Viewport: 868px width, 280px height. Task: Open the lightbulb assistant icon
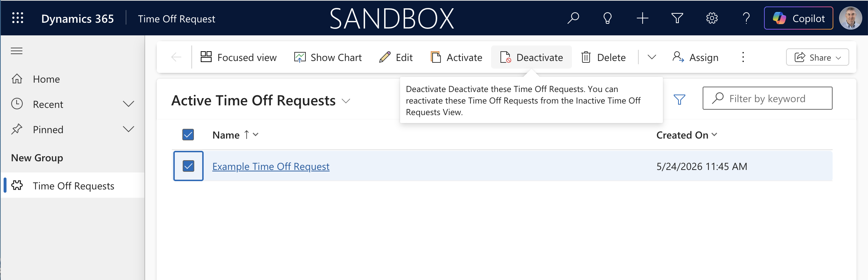tap(608, 18)
